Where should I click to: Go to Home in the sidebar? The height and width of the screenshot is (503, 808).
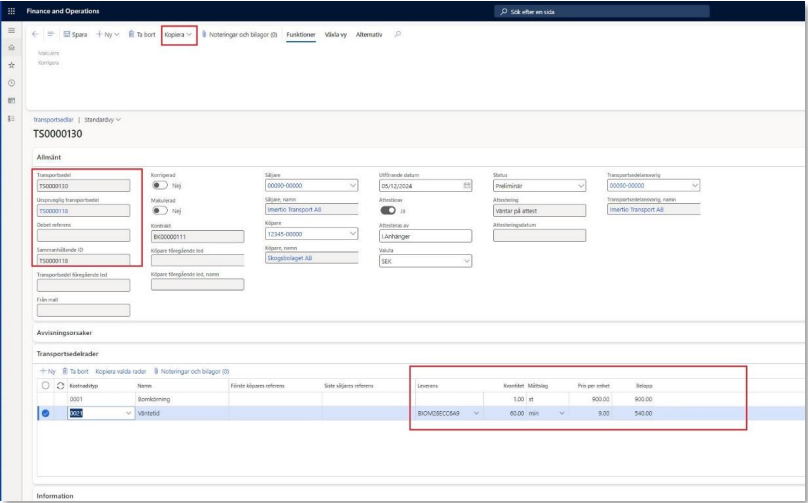pos(11,48)
